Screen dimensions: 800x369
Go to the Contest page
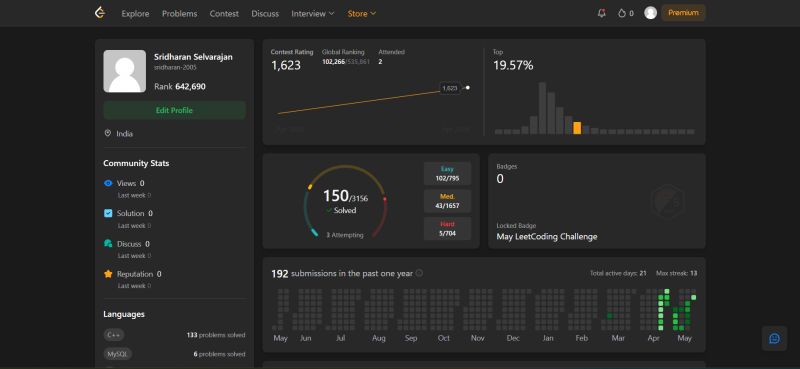pos(224,14)
